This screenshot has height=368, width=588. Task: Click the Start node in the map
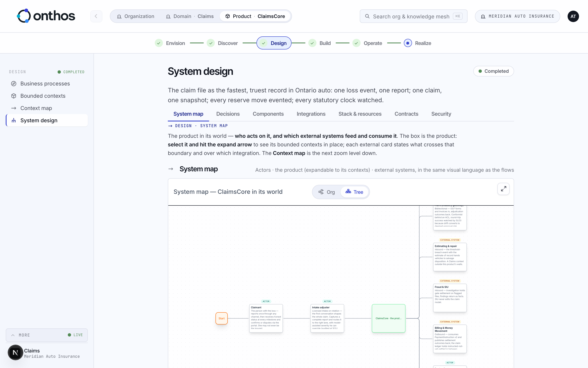coord(221,318)
